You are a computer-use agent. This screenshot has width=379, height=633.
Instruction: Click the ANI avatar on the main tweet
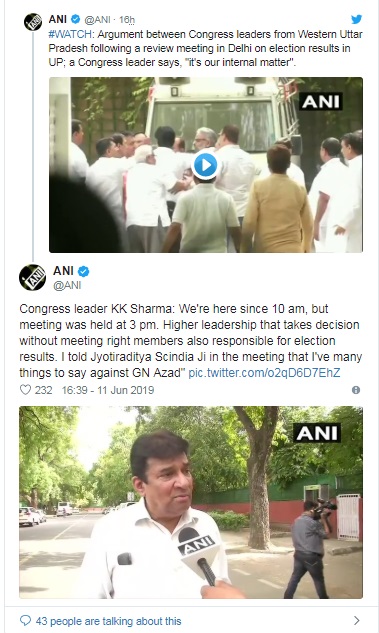click(32, 277)
